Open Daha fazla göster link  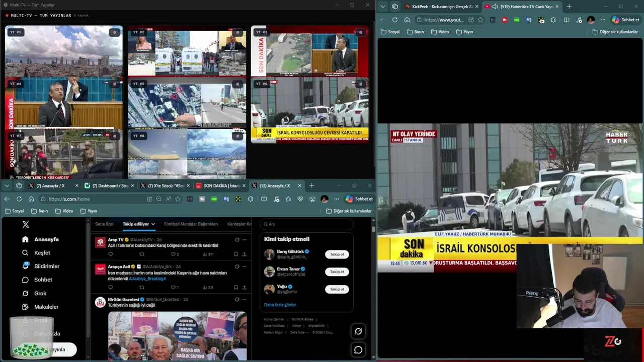(x=280, y=305)
